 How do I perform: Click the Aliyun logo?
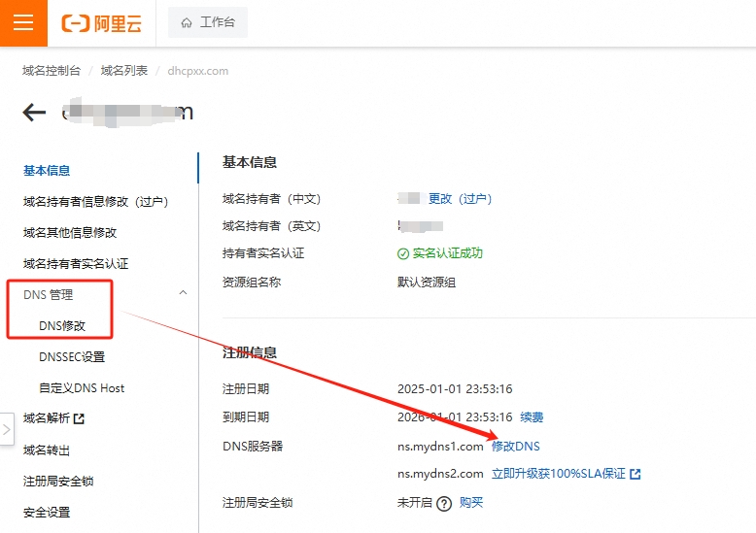tap(102, 23)
